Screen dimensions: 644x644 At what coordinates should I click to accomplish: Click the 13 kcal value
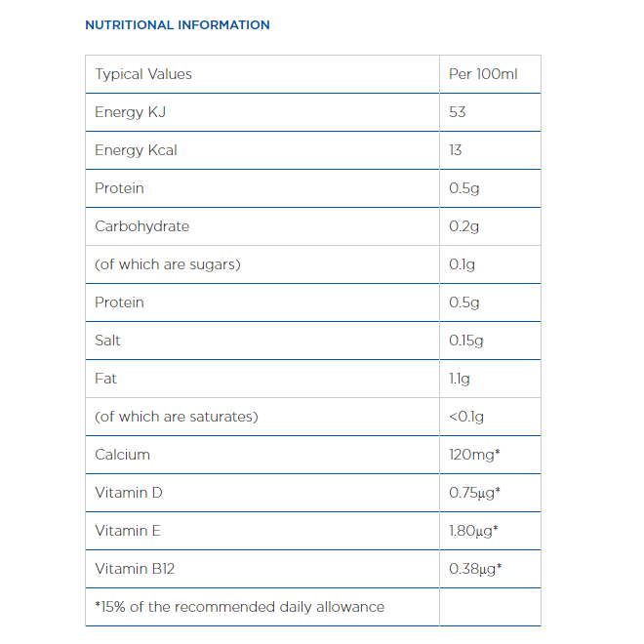click(455, 150)
